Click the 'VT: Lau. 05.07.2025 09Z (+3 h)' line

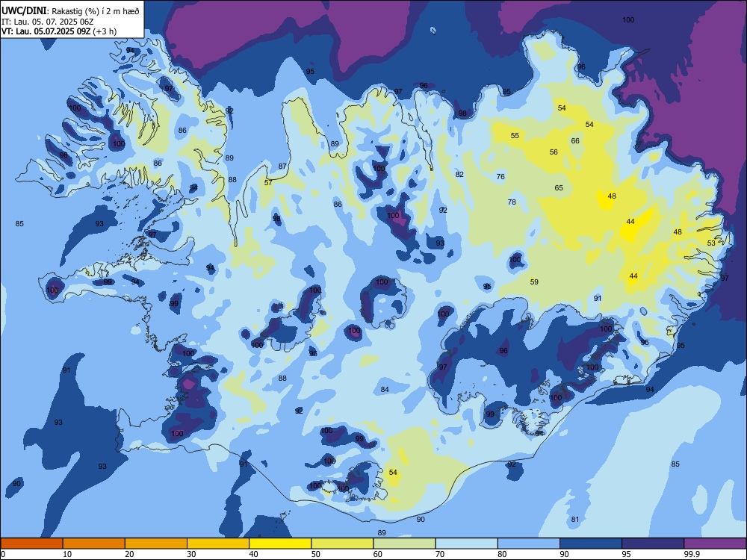tap(59, 31)
